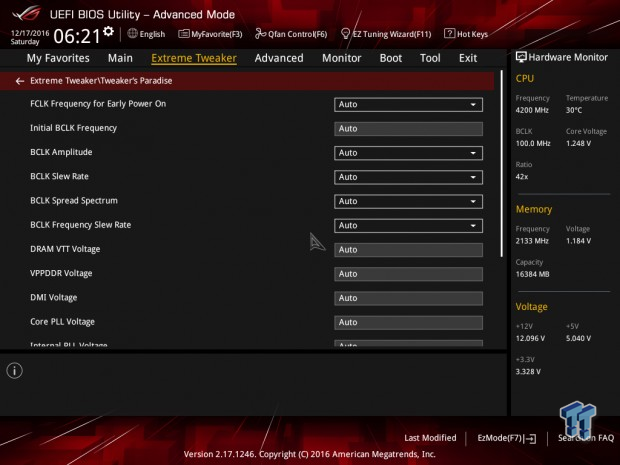Click the EZ Tuning Wizard lightbulb icon
The width and height of the screenshot is (620, 465).
(x=345, y=34)
